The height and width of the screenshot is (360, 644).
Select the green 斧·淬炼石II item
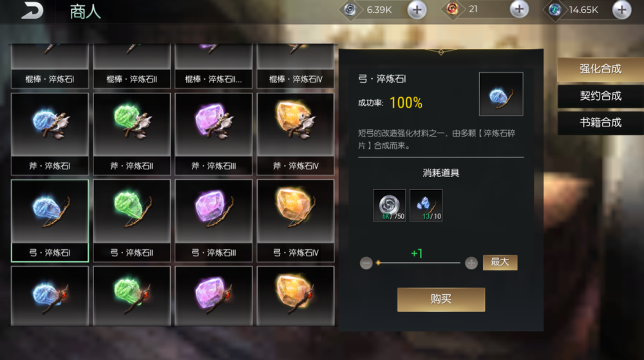(x=132, y=134)
